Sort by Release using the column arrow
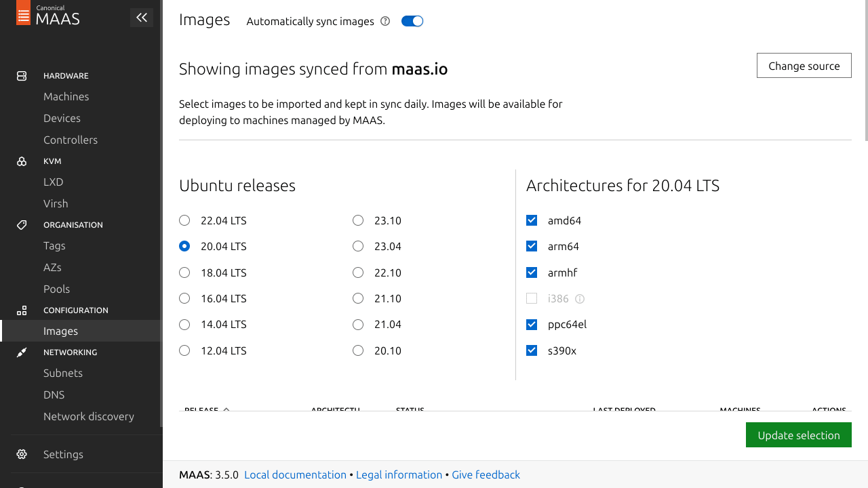The width and height of the screenshot is (868, 488). [226, 409]
